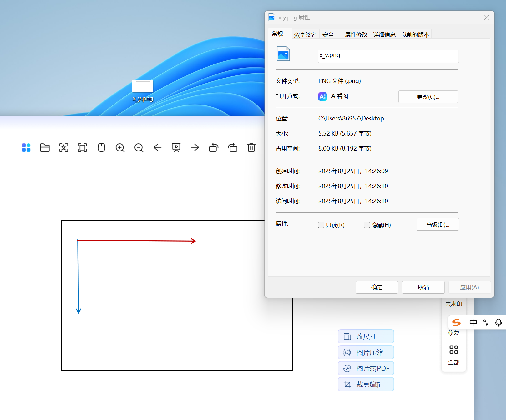Image resolution: width=506 pixels, height=420 pixels.
Task: Delete image with the trash icon
Action: point(251,147)
